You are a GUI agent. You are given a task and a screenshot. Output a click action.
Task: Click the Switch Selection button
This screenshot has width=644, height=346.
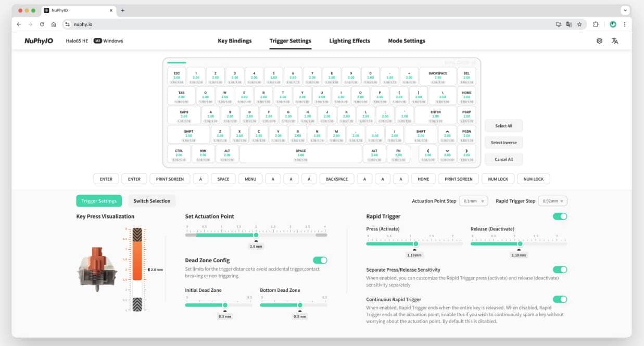point(151,201)
